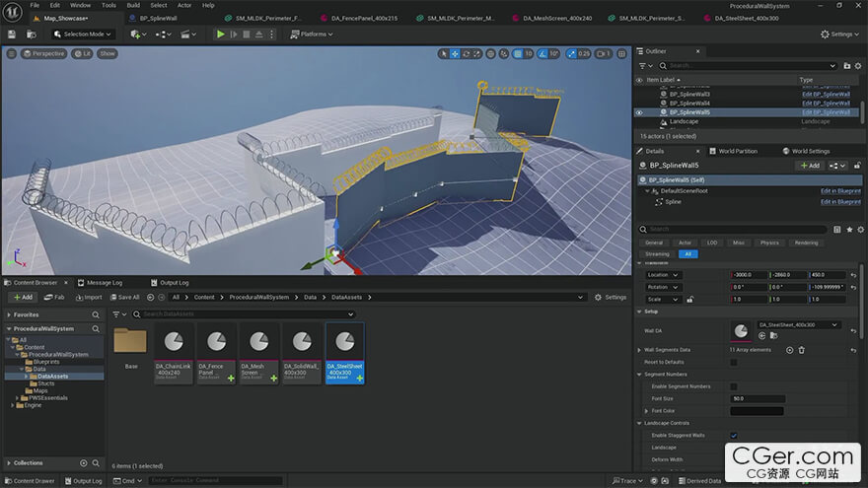
Task: Click the lock Details panel icon
Action: [x=857, y=166]
